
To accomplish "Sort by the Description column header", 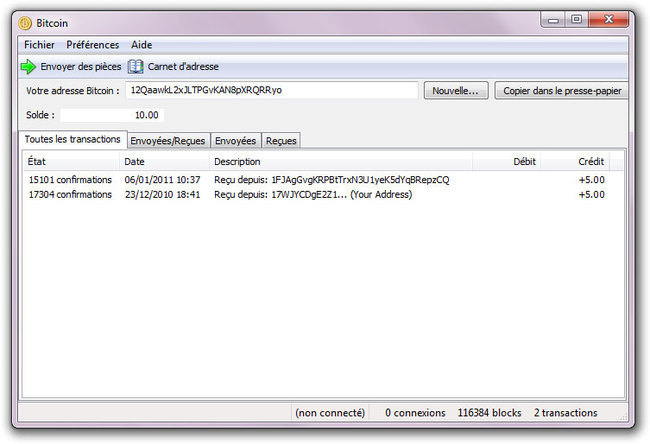I will click(x=341, y=162).
